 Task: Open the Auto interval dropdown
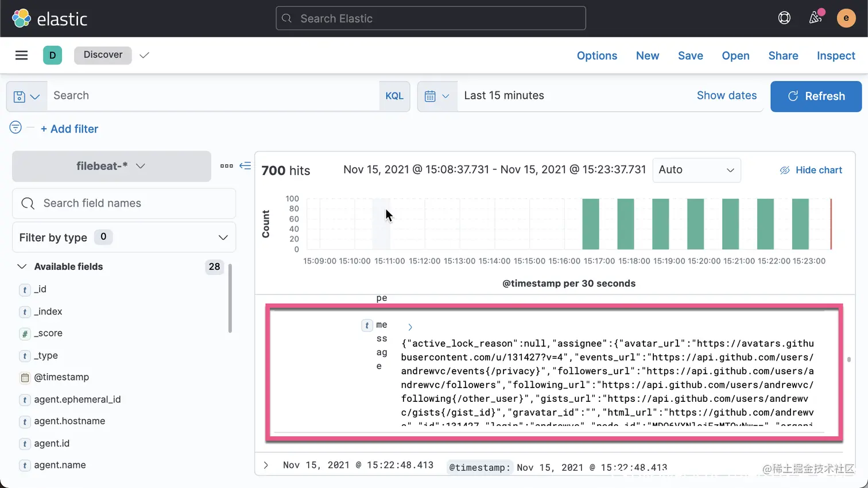(696, 170)
